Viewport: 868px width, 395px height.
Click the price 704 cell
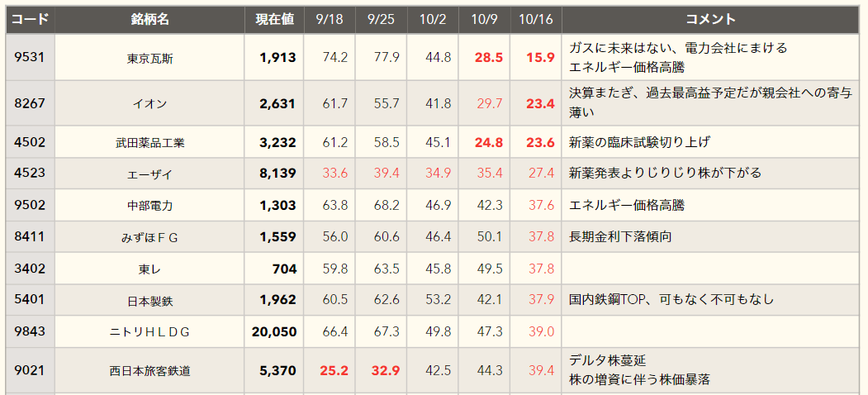(274, 268)
